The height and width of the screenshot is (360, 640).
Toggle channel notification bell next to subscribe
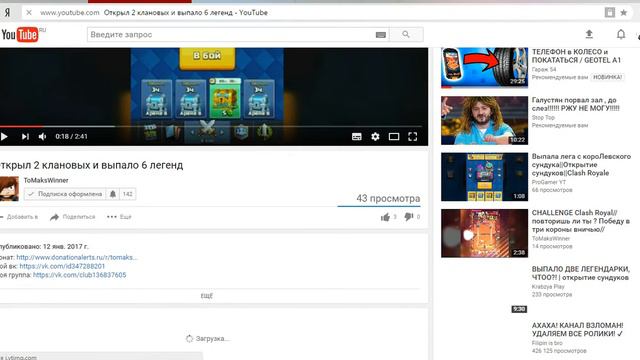coord(113,194)
